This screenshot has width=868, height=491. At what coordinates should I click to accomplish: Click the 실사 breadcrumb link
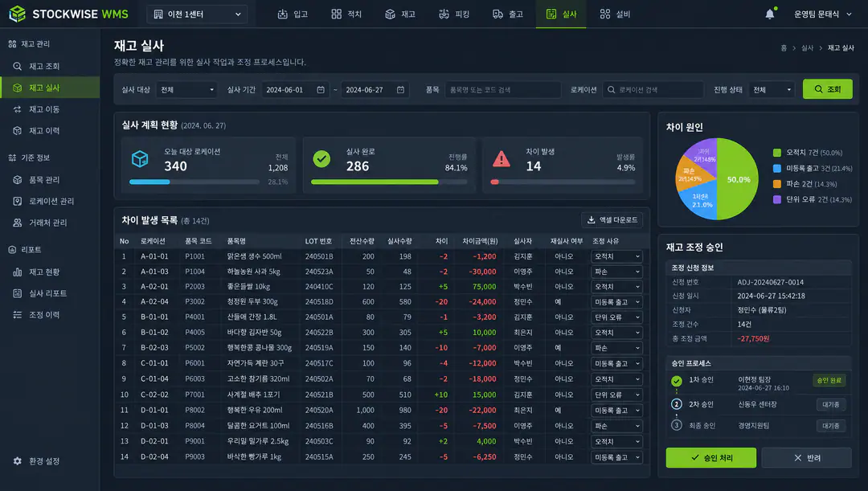click(x=807, y=48)
